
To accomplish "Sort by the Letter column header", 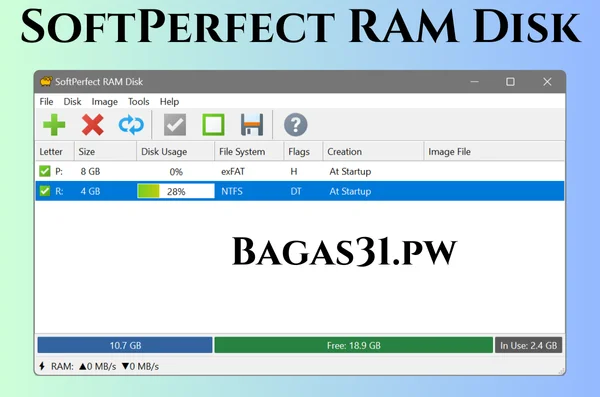I will pyautogui.click(x=55, y=152).
